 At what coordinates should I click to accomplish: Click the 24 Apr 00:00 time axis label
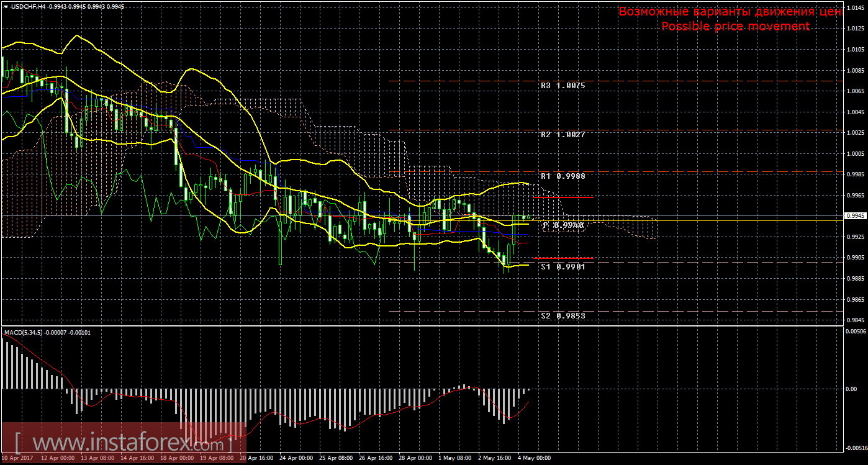click(296, 459)
